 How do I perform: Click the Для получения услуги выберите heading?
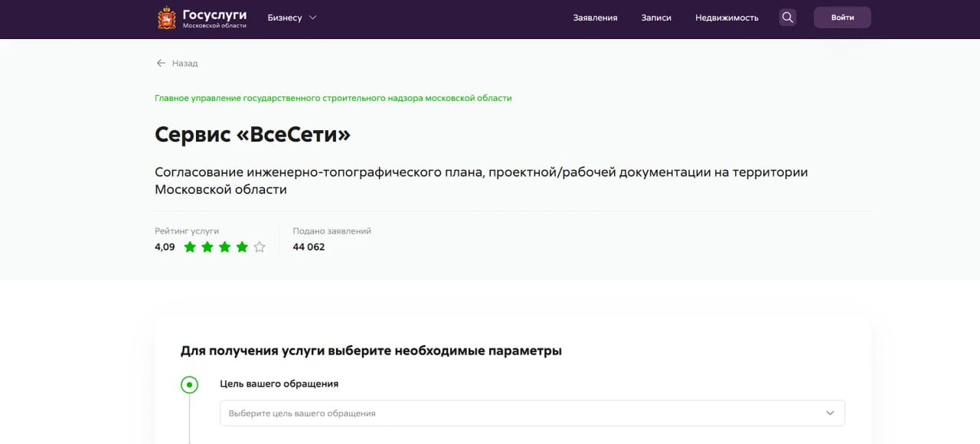point(371,351)
